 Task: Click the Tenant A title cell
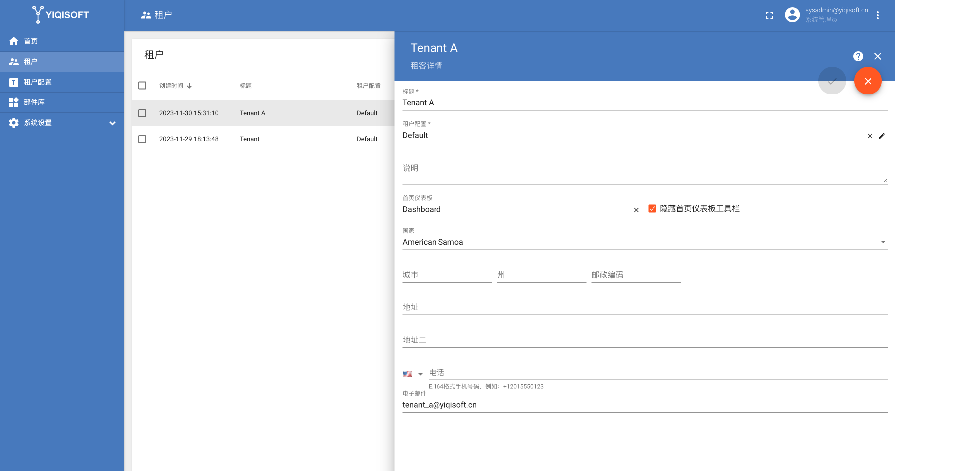click(x=253, y=113)
